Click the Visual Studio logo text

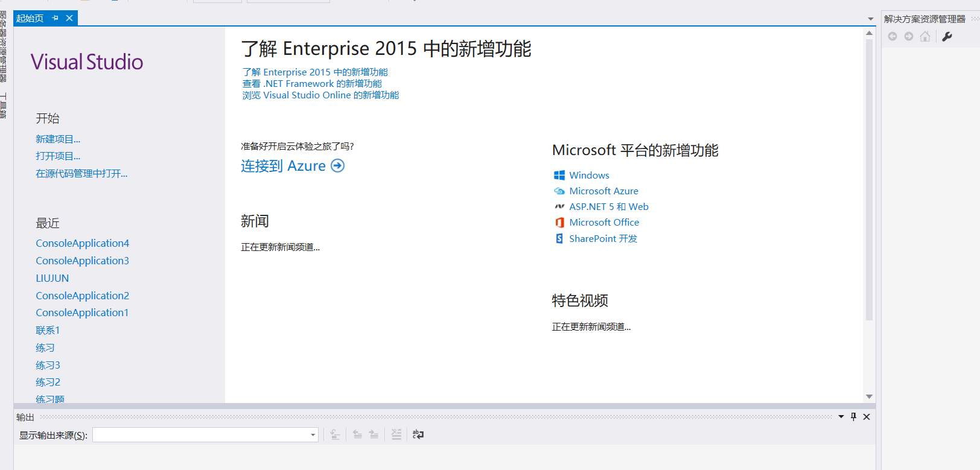(x=87, y=62)
